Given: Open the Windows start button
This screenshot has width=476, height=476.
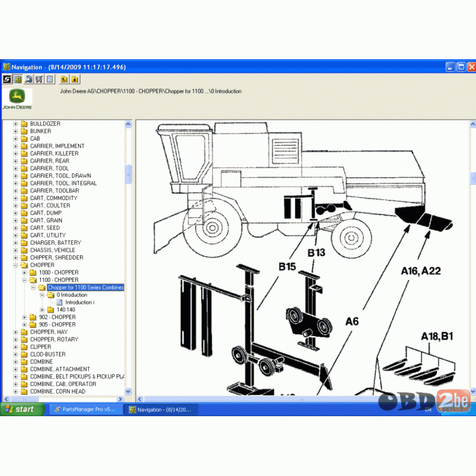Looking at the screenshot, I should (x=22, y=409).
